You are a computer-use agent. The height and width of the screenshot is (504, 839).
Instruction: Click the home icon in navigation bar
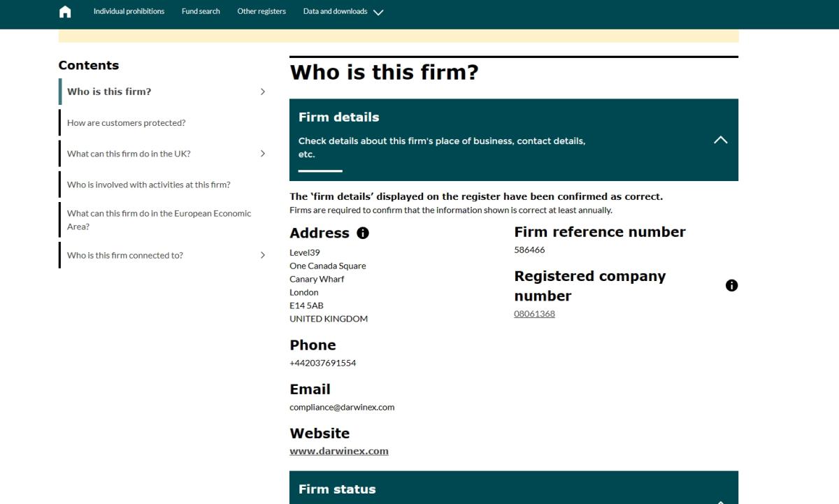(x=65, y=12)
